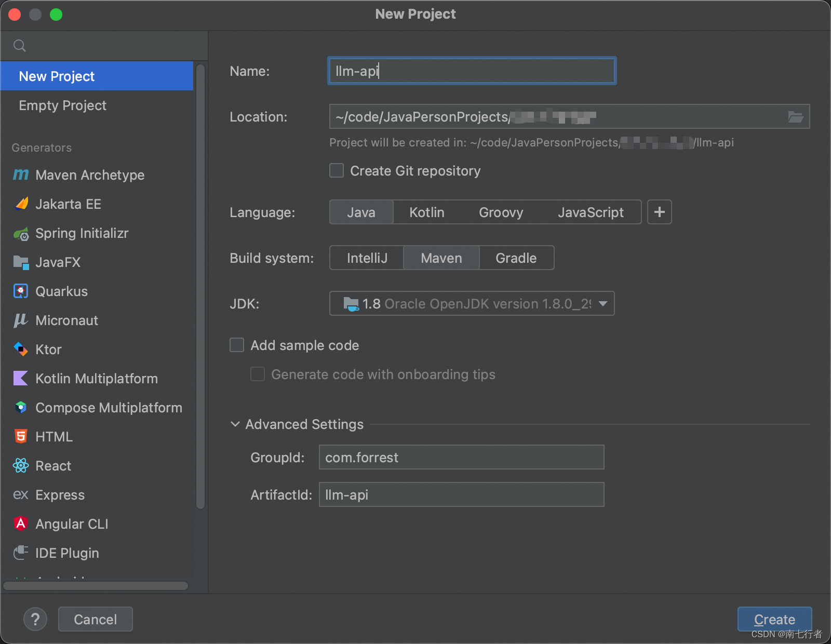The image size is (831, 644).
Task: Select the Jakarta EE entry
Action: (x=97, y=204)
